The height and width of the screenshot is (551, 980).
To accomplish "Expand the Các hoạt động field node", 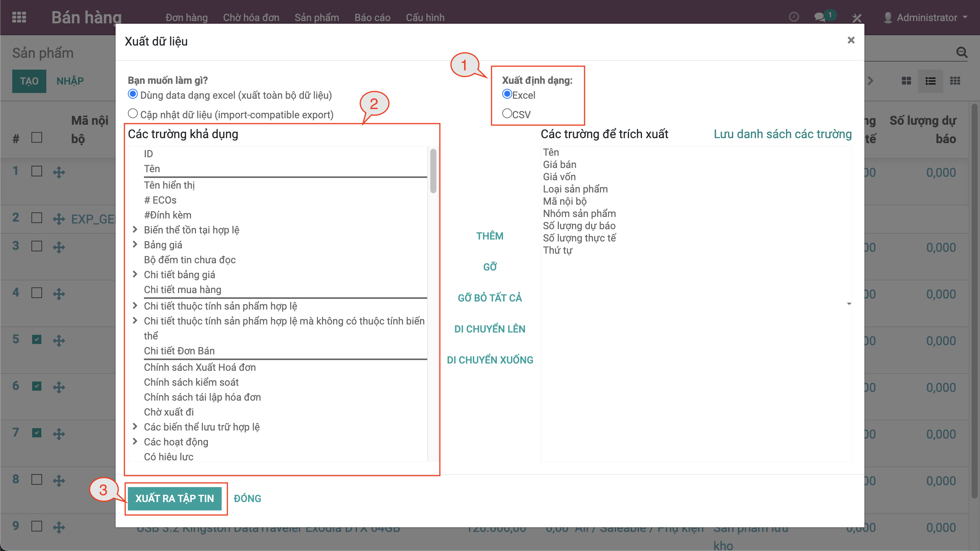I will pos(135,442).
